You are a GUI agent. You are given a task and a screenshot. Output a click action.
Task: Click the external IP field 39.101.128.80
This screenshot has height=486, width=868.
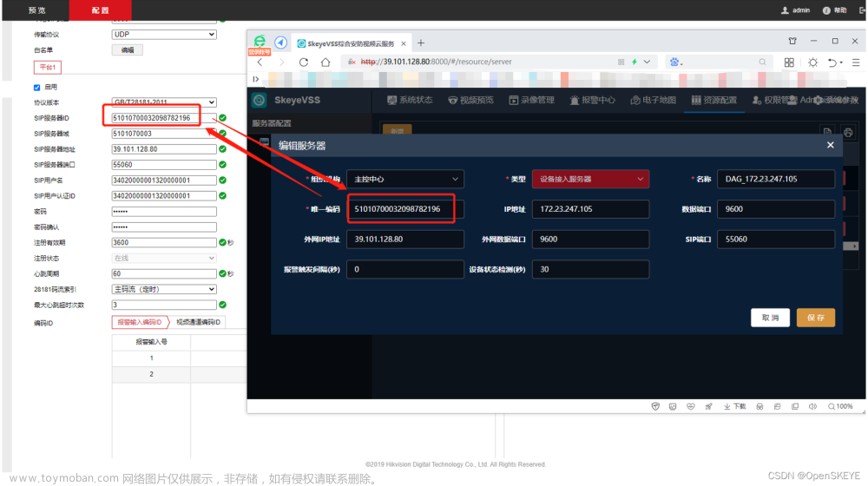click(x=405, y=240)
